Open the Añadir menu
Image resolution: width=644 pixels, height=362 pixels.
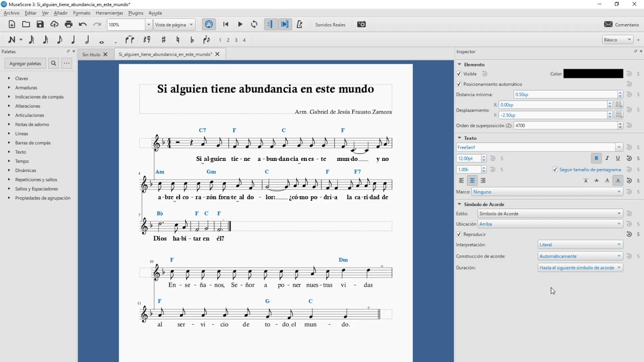[x=60, y=13]
